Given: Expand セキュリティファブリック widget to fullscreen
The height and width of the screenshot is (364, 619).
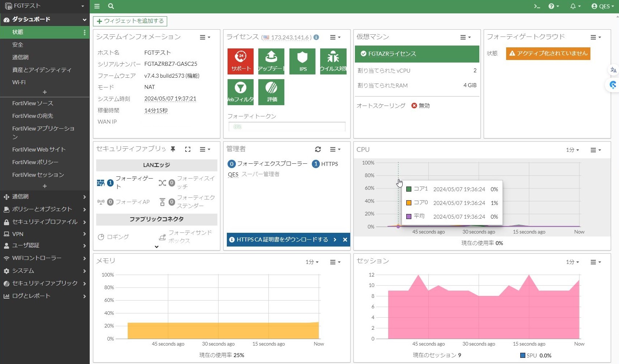Looking at the screenshot, I should click(x=187, y=149).
